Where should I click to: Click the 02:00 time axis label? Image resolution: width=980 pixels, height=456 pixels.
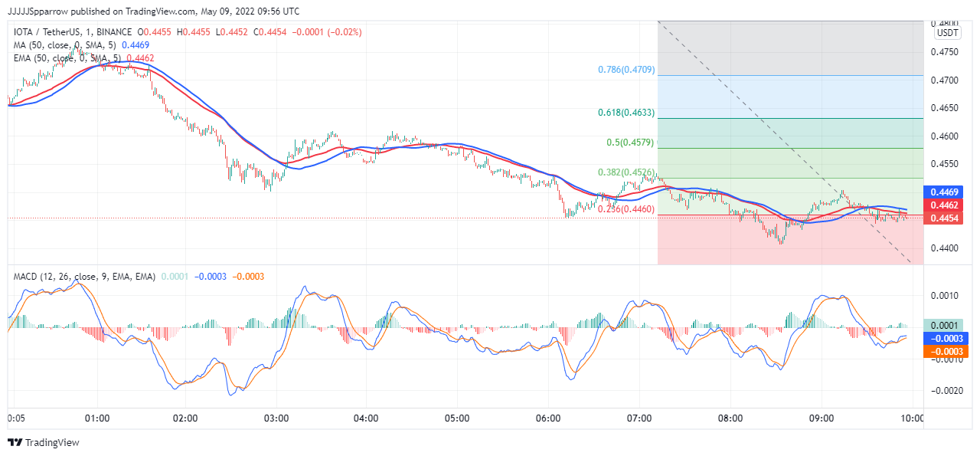pos(185,418)
